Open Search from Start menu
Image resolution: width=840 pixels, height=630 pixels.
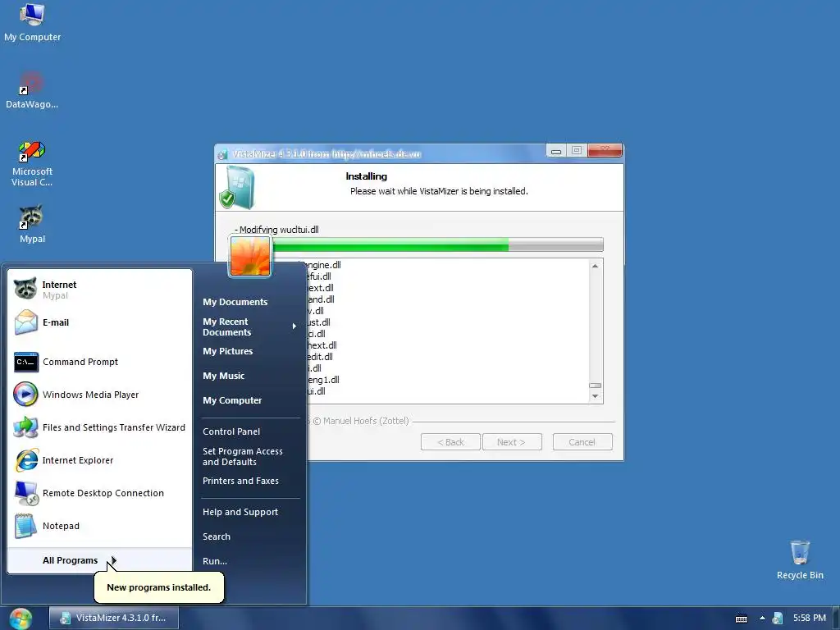pyautogui.click(x=217, y=536)
